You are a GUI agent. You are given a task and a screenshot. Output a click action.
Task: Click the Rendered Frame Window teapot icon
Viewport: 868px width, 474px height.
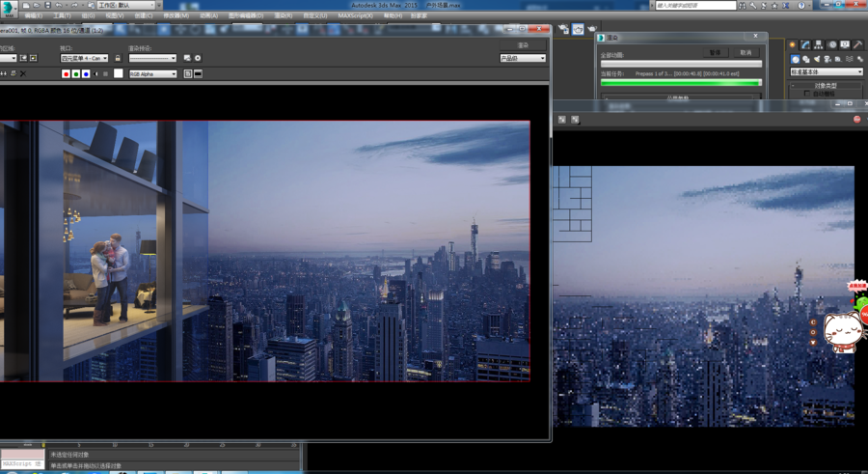(578, 29)
